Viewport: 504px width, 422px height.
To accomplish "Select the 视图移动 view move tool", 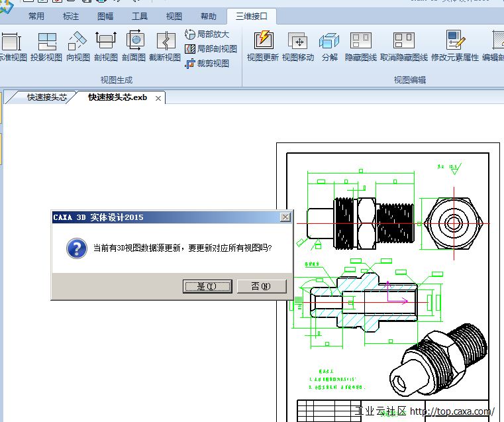I will [298, 46].
